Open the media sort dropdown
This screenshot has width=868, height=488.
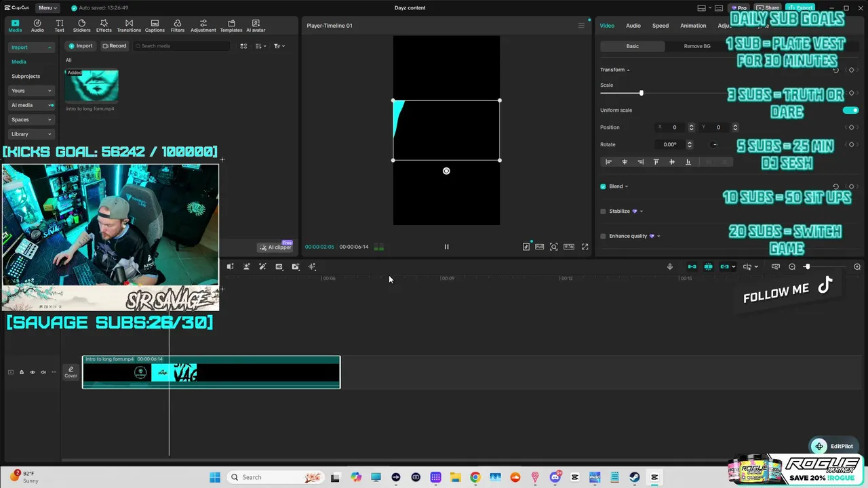[261, 46]
